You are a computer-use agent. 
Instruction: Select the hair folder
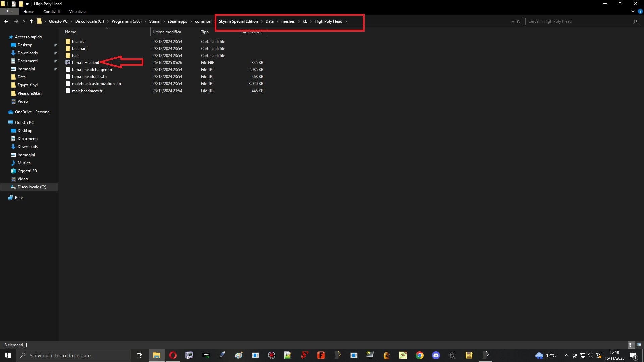click(x=75, y=56)
